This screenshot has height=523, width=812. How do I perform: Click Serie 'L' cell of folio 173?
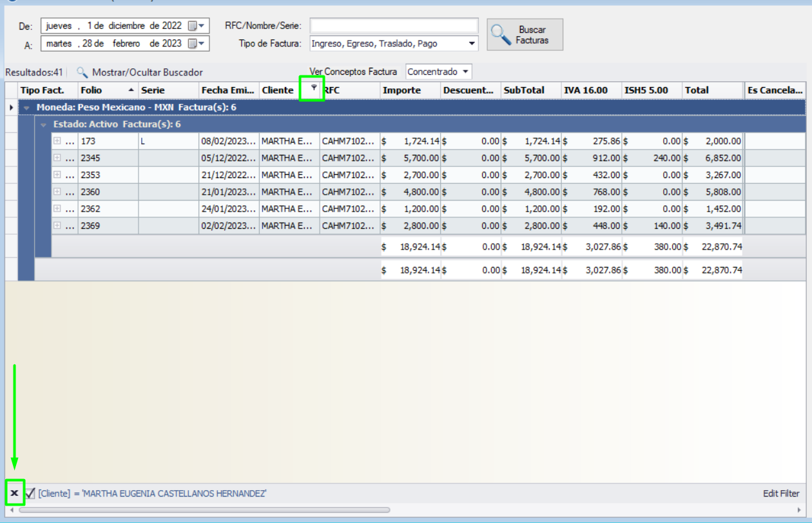169,141
